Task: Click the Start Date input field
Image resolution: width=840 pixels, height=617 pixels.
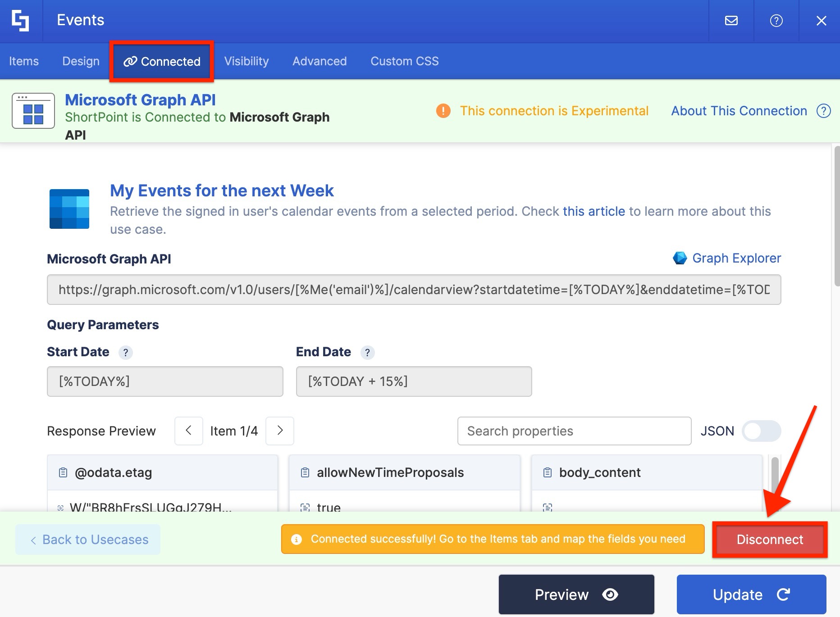Action: 165,381
